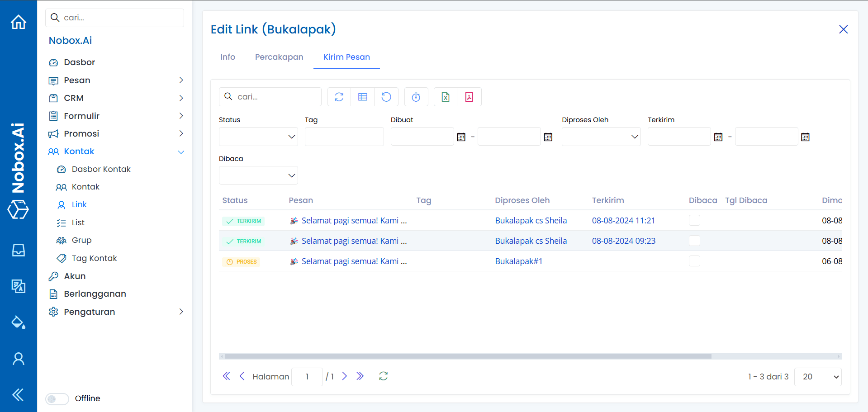Open the Status filter dropdown
868x412 pixels.
258,136
